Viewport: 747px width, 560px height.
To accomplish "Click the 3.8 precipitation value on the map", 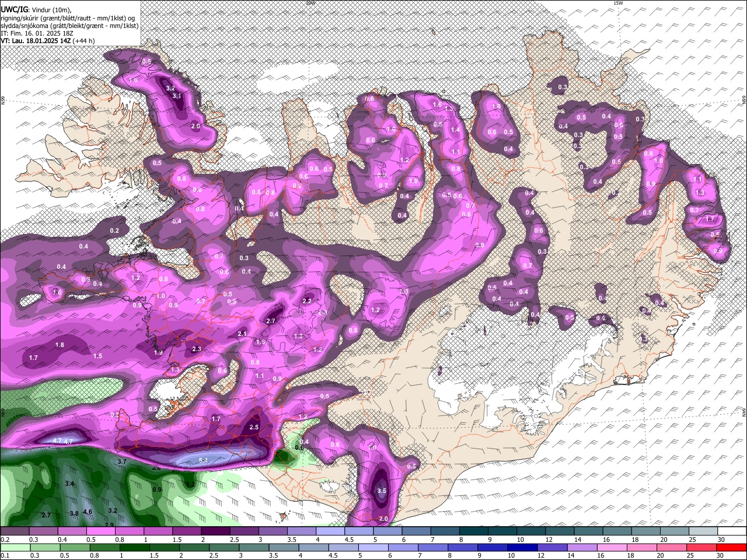I will tap(74, 513).
